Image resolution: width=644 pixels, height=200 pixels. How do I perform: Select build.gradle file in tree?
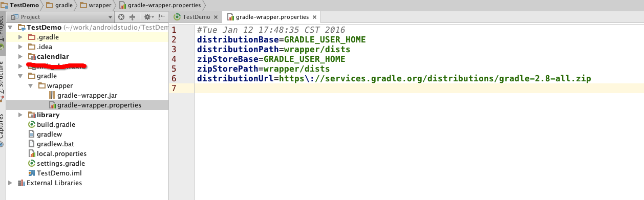56,124
